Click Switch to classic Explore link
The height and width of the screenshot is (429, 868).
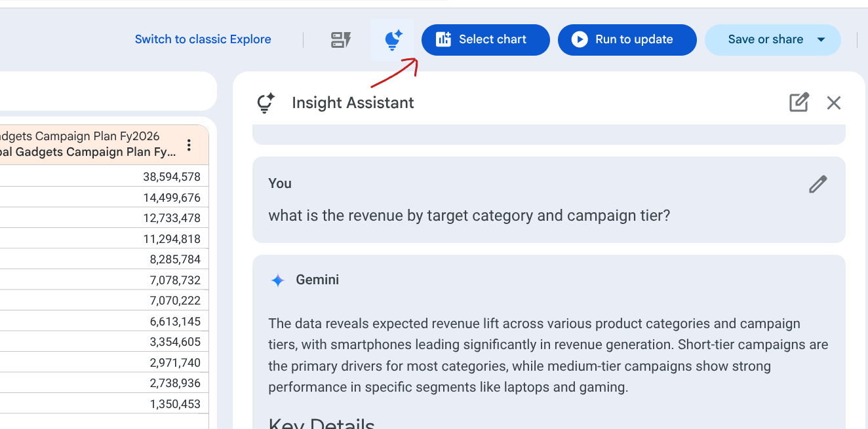click(203, 39)
